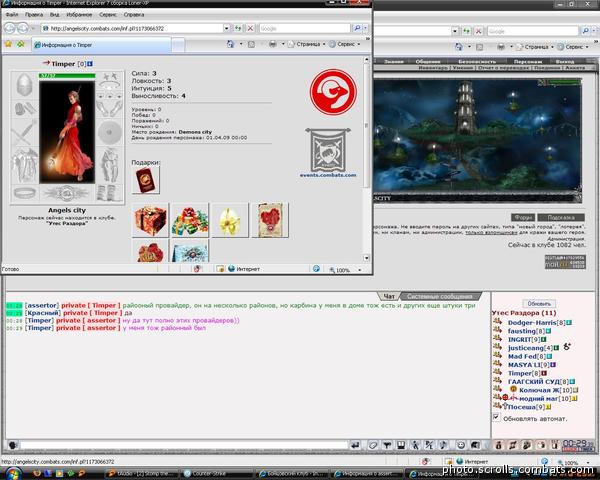Click the Start button on Windows taskbar

[12, 474]
